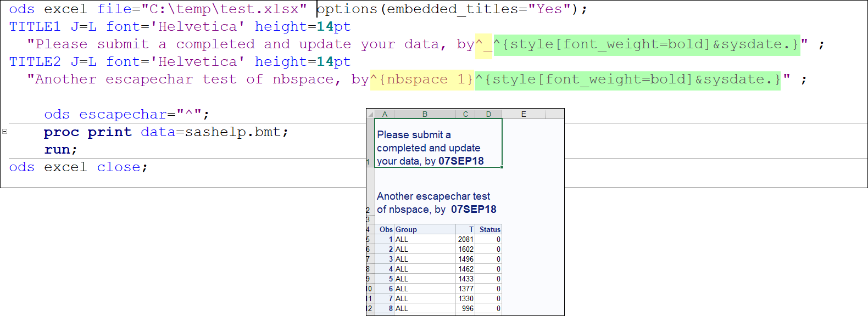Select column A header in spreadsheet
Screen dimensions: 868x316
[x=385, y=114]
